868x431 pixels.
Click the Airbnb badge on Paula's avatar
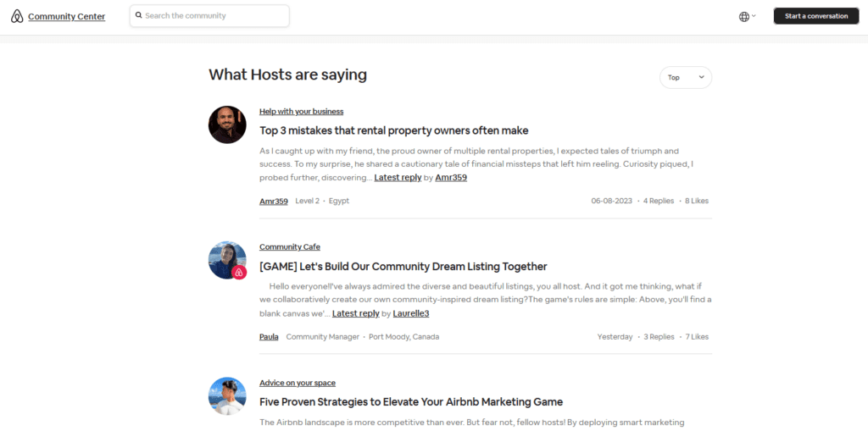tap(239, 272)
